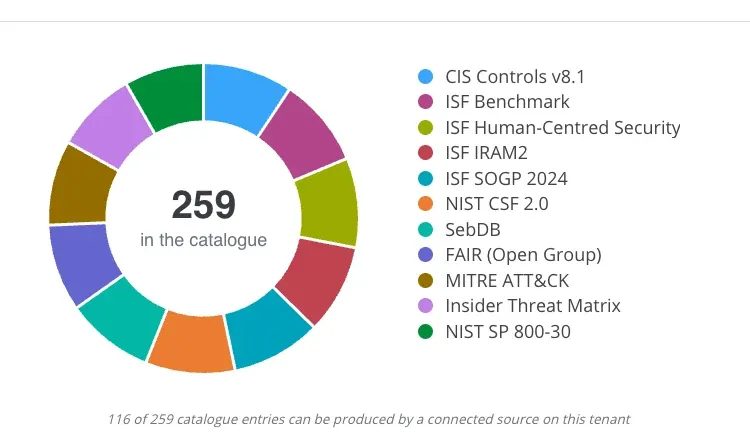Click the CIS Controls v8.1 legend dot
The image size is (750, 434).
coord(425,77)
